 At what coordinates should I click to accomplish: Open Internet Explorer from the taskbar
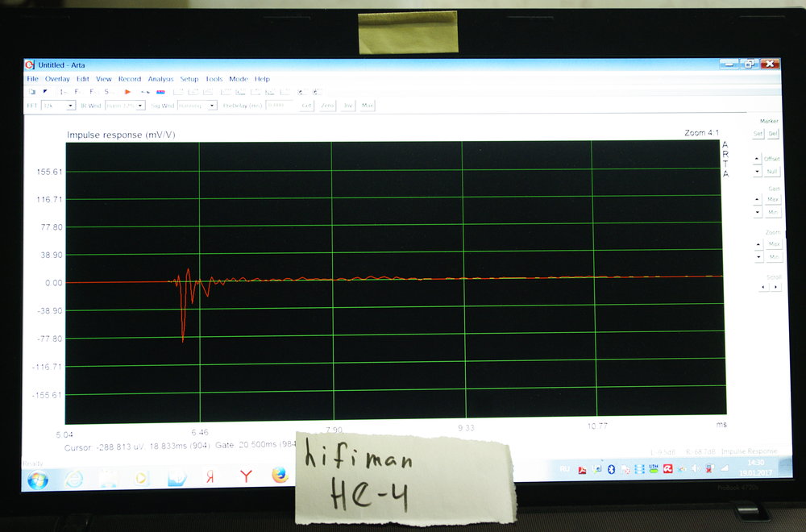(74, 477)
